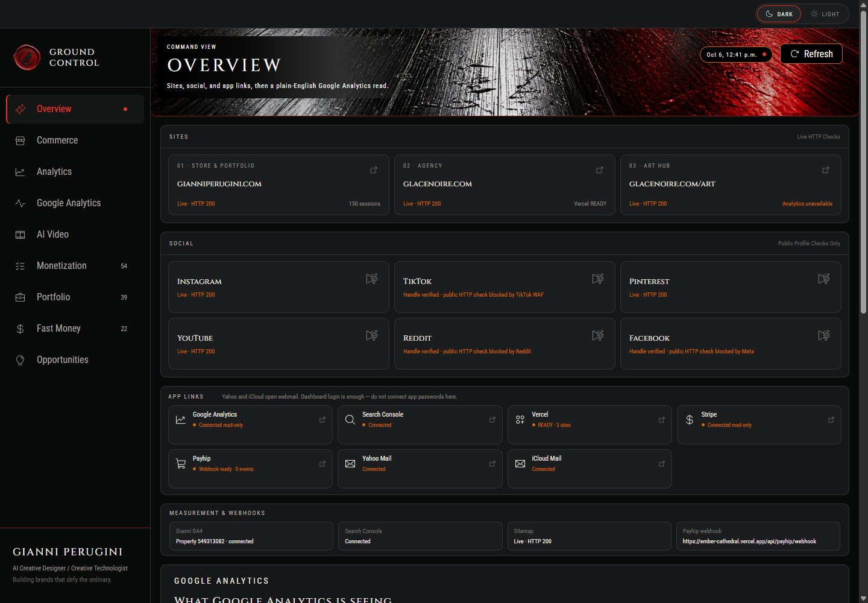Select AI Video in sidebar

point(75,235)
